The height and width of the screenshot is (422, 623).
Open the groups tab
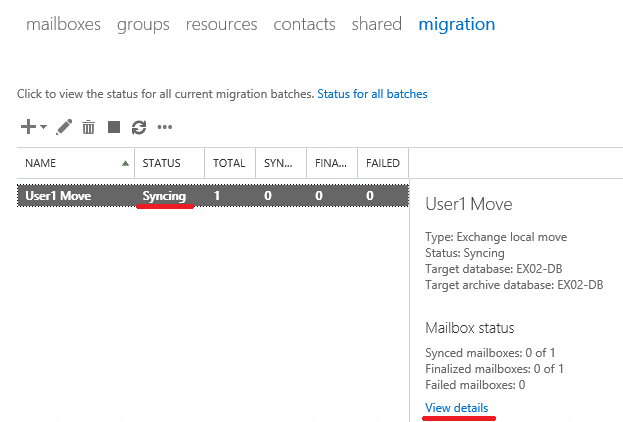(x=143, y=25)
